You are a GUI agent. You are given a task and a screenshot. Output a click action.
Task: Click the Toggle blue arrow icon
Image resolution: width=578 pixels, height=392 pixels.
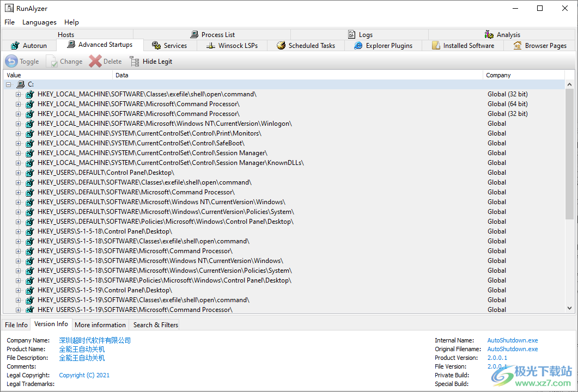(x=11, y=61)
